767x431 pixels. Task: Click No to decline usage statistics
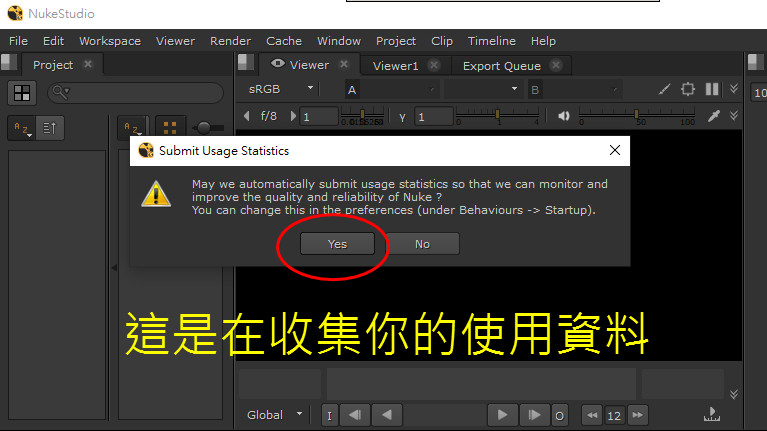422,244
